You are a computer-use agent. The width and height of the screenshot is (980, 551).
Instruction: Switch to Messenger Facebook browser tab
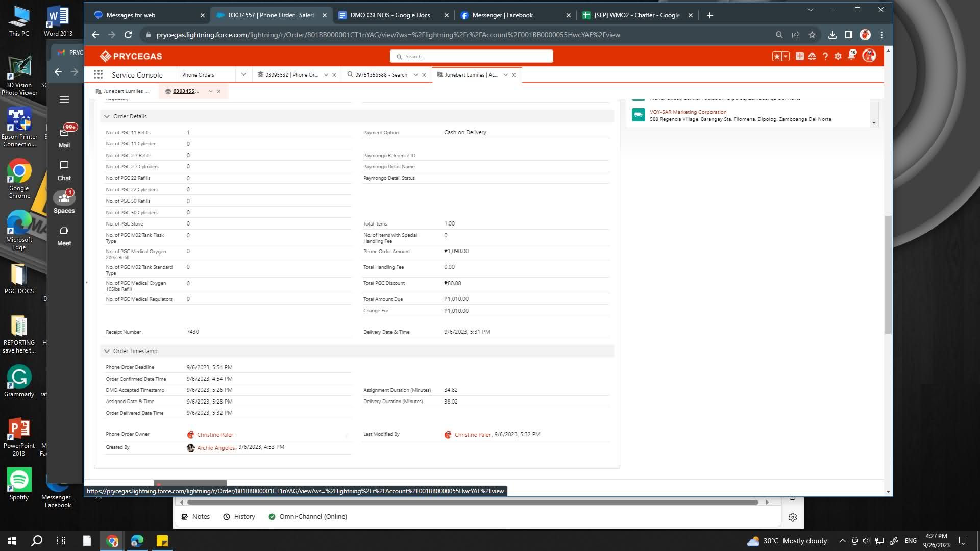coord(502,15)
